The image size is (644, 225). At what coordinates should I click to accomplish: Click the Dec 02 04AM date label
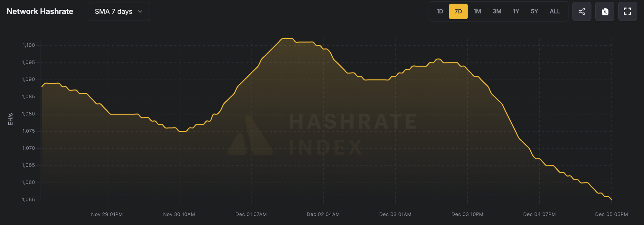pyautogui.click(x=323, y=214)
